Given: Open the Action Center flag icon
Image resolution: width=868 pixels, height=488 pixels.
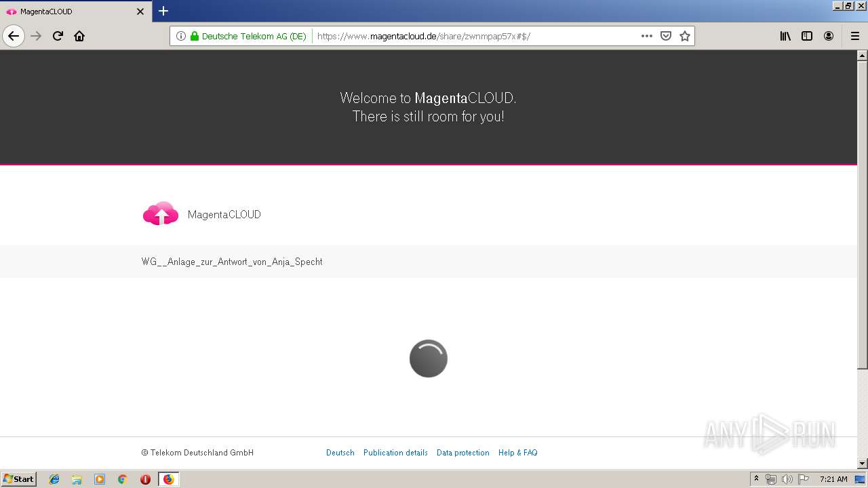Looking at the screenshot, I should [804, 479].
